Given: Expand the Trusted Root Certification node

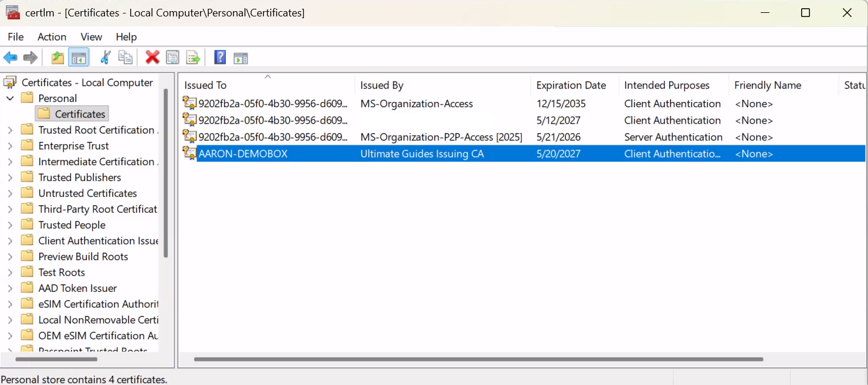Looking at the screenshot, I should [10, 130].
